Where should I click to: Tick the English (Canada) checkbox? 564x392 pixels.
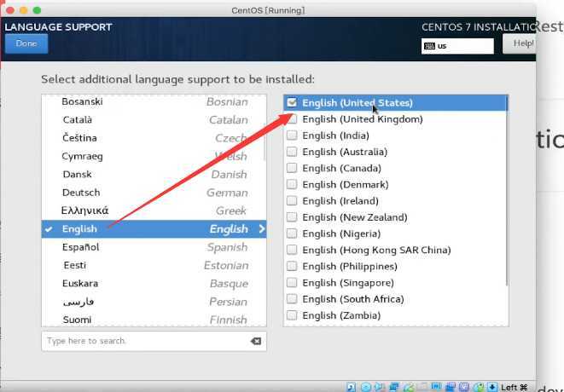[292, 168]
